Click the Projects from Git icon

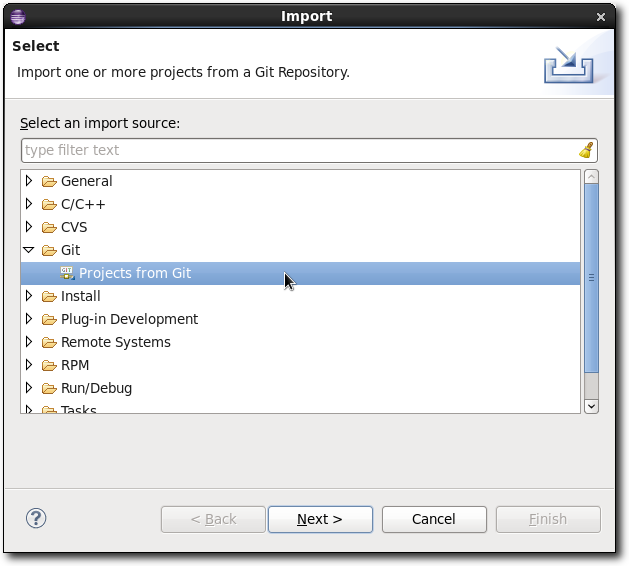[x=68, y=273]
